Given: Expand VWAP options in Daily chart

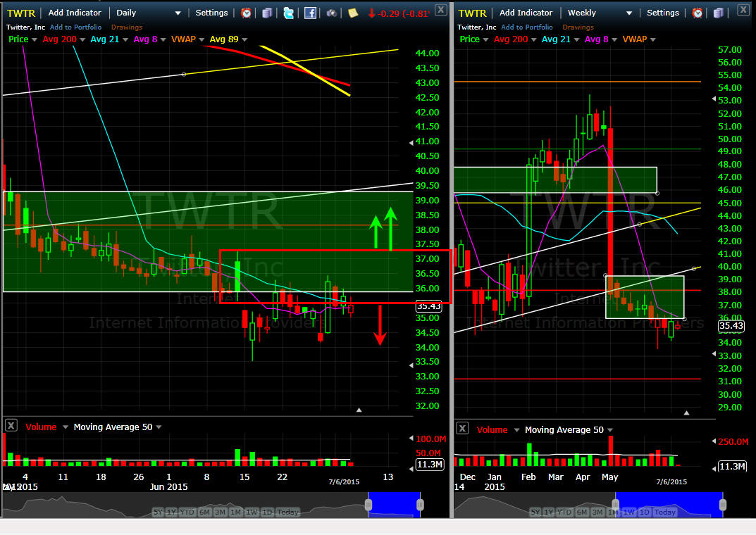Looking at the screenshot, I should click(202, 40).
